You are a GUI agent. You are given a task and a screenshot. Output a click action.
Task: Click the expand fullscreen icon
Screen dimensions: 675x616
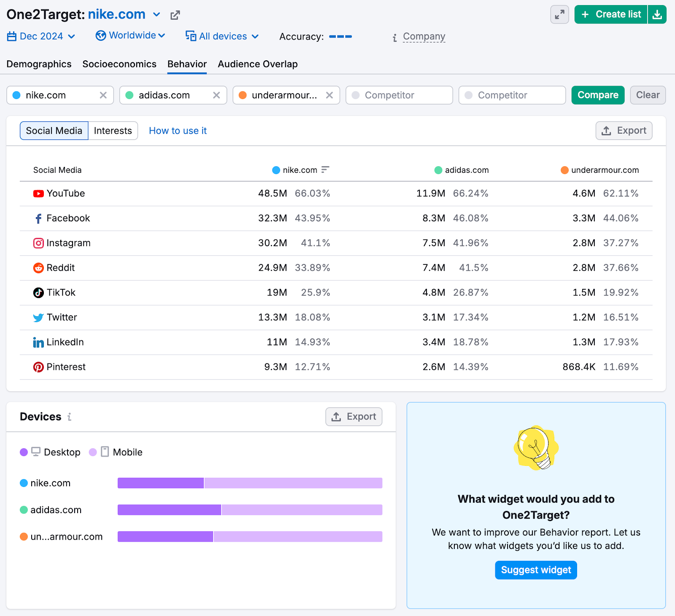[559, 15]
